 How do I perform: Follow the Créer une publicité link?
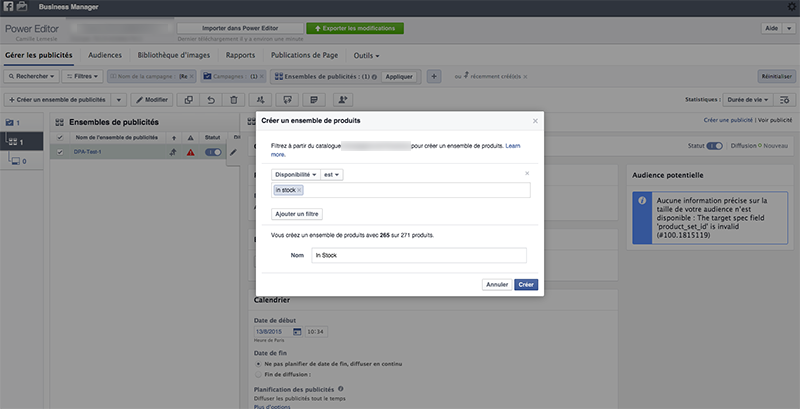coord(728,120)
